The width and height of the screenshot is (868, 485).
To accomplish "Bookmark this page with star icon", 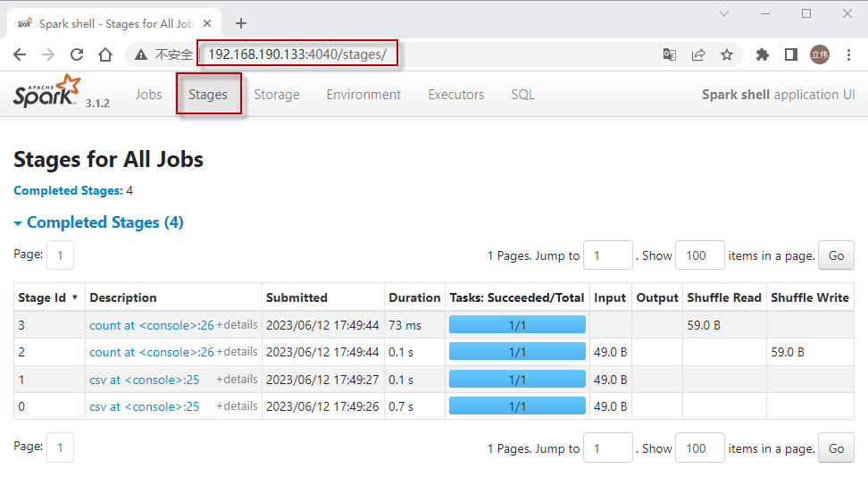I will (727, 54).
